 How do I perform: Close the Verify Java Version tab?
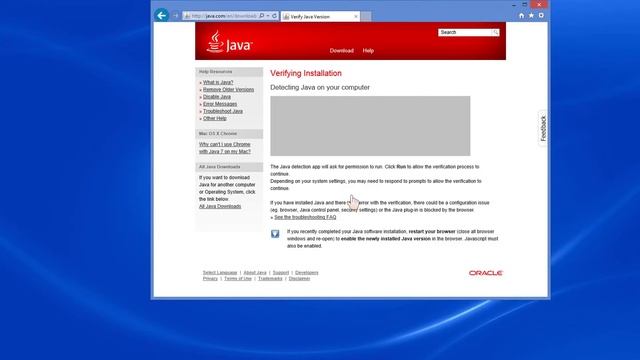356,16
